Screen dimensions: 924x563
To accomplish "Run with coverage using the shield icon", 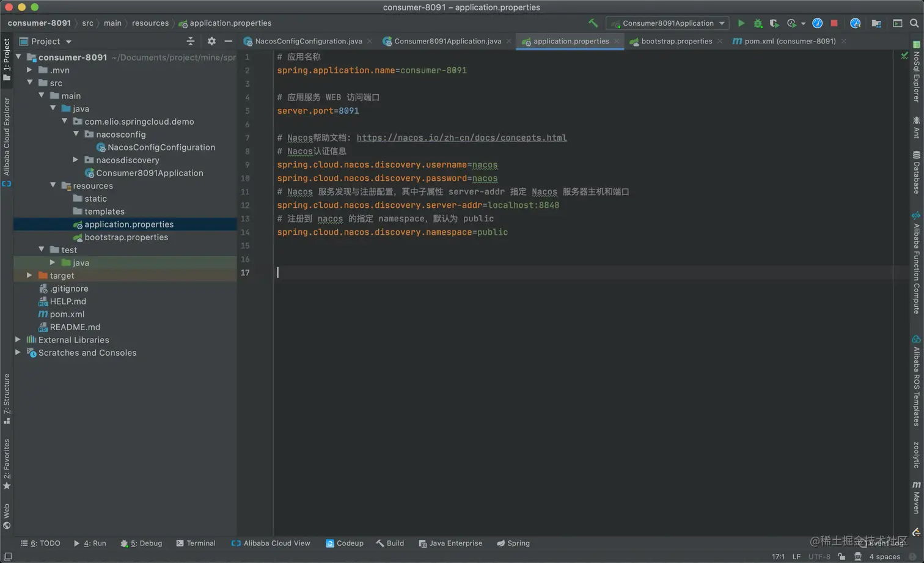I will point(774,23).
